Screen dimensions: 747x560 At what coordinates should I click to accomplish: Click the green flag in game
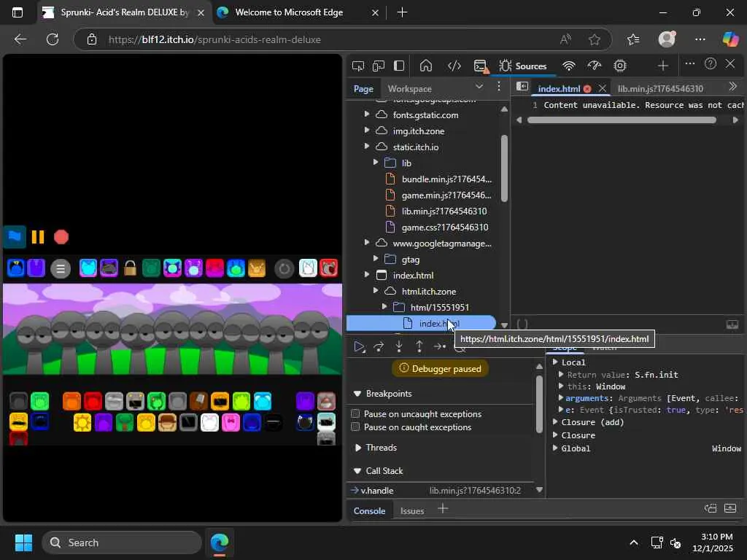click(14, 236)
